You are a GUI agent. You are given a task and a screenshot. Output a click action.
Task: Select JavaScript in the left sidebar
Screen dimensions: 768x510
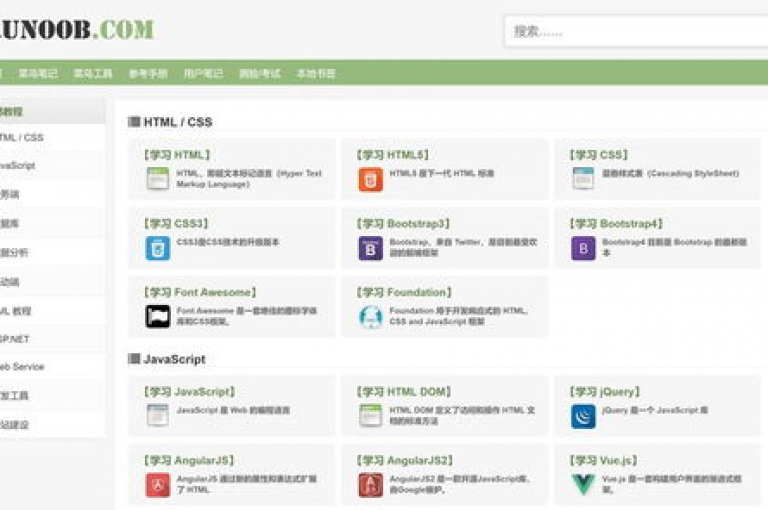point(52,166)
